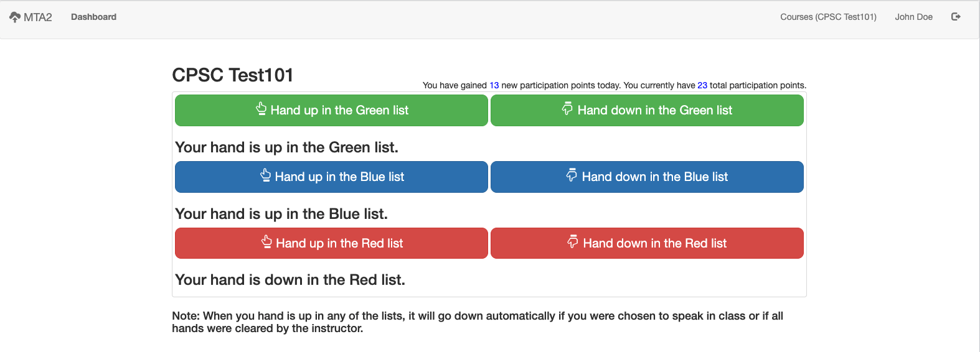
Task: Click hand-up icon on Green list button
Action: (x=261, y=109)
